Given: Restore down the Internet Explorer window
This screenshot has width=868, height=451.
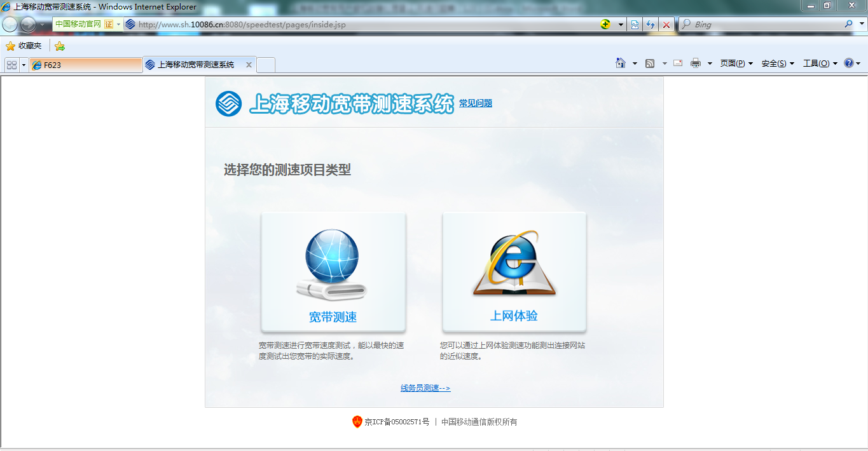Looking at the screenshot, I should [x=828, y=6].
